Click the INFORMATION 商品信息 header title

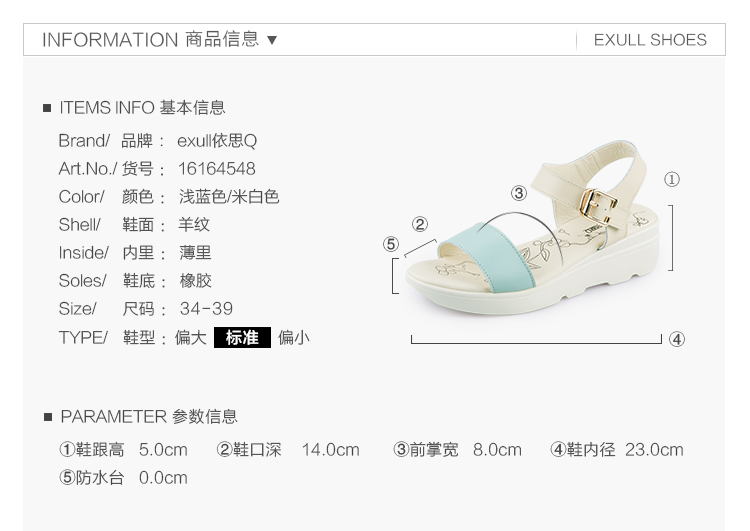pos(150,40)
